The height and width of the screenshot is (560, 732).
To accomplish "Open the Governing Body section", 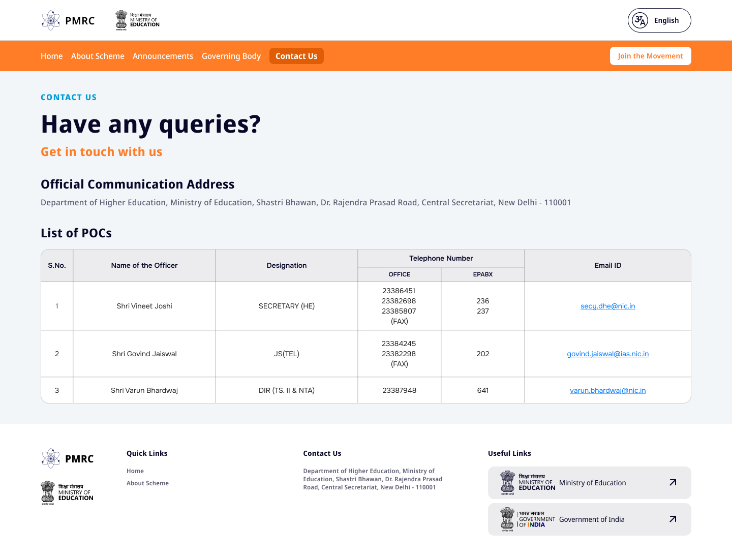I will pos(231,56).
